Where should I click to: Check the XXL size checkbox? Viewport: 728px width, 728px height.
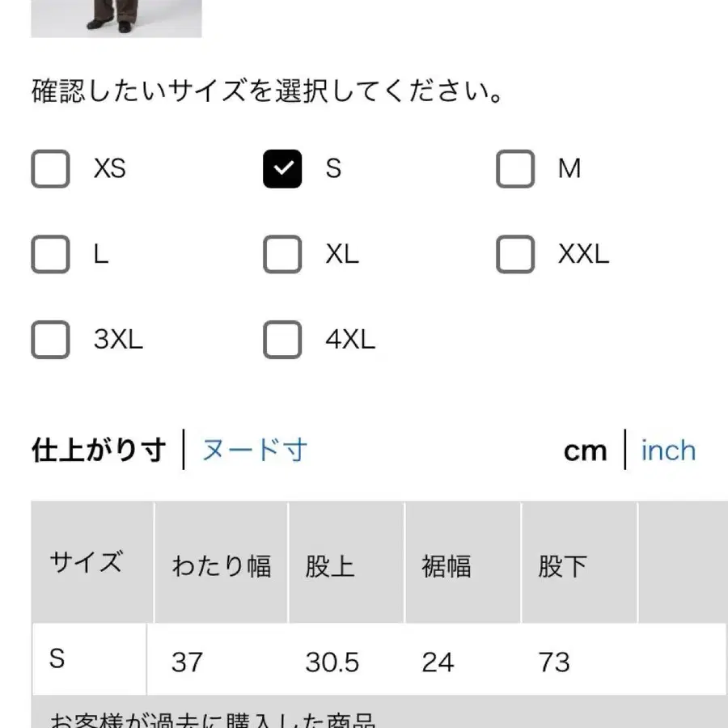pos(514,255)
